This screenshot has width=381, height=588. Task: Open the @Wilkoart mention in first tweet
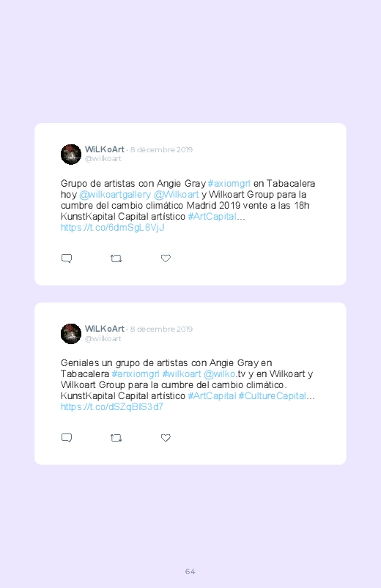point(176,195)
